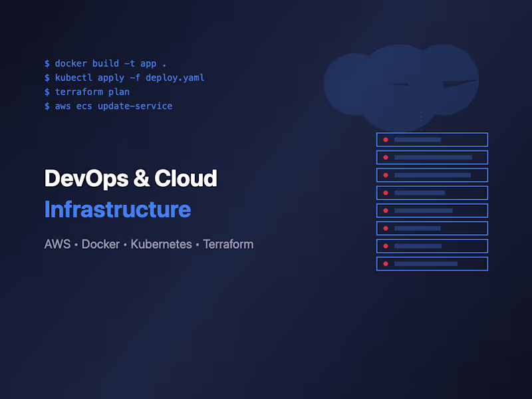Toggle the indicator on the sixth row

386,228
